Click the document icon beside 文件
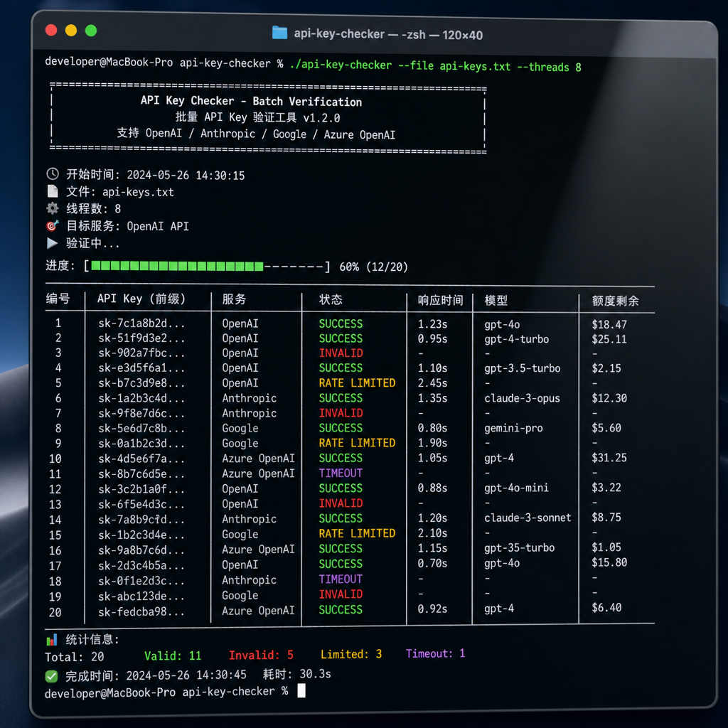728x728 pixels. (53, 191)
